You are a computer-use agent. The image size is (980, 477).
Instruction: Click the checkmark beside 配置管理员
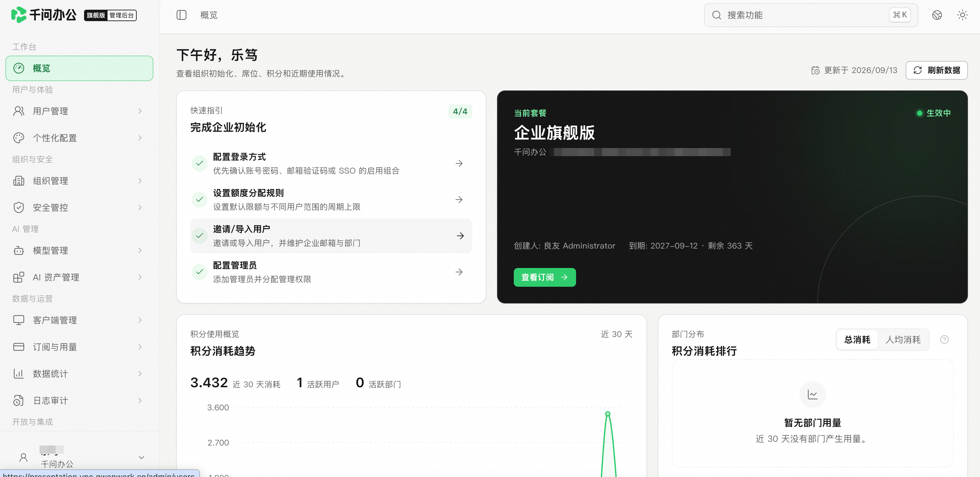[199, 272]
